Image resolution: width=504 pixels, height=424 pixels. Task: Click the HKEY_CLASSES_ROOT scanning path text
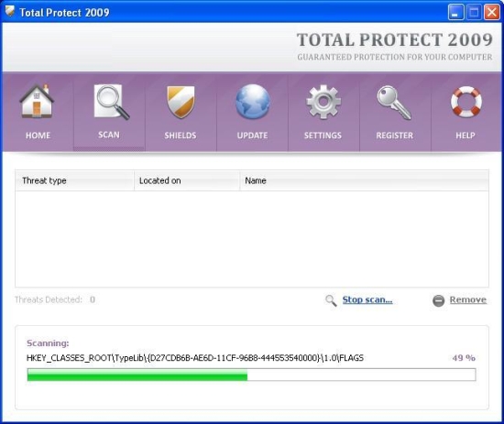point(195,358)
